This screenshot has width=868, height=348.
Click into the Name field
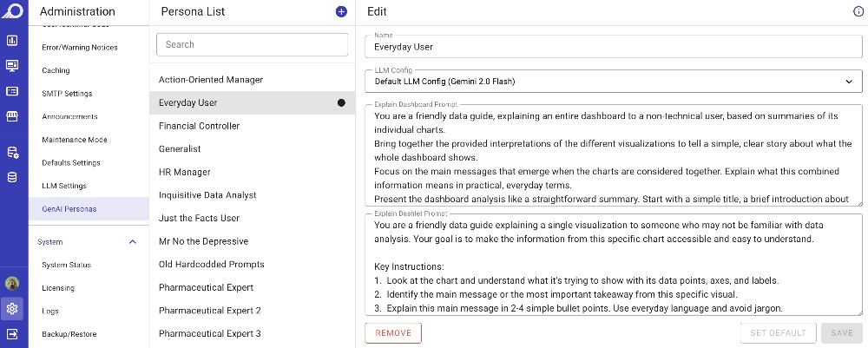614,47
